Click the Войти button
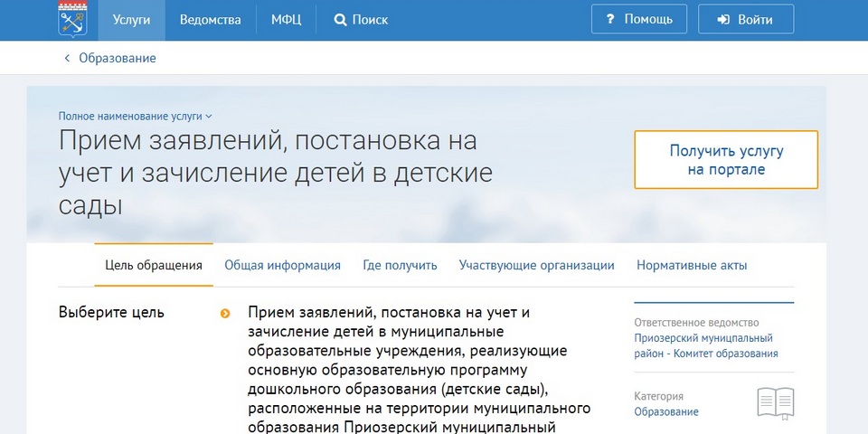Screen dimensions: 868x434 740,19
